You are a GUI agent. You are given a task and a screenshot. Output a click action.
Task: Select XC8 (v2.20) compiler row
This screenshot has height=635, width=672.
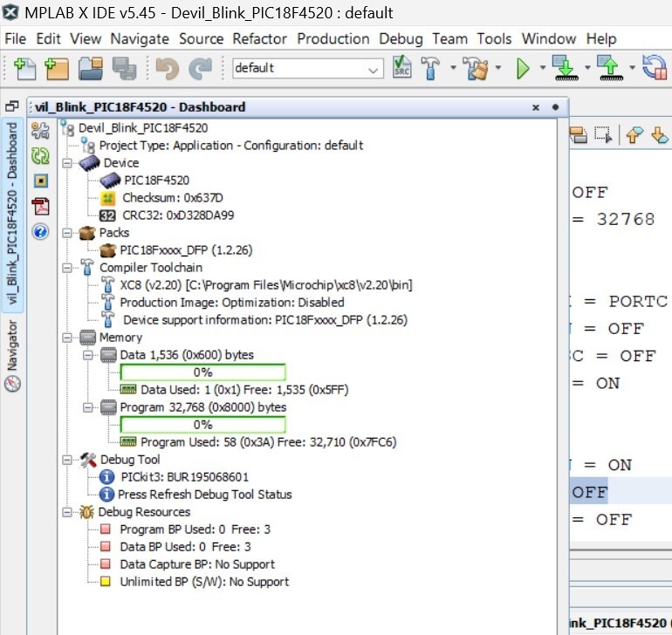point(257,285)
